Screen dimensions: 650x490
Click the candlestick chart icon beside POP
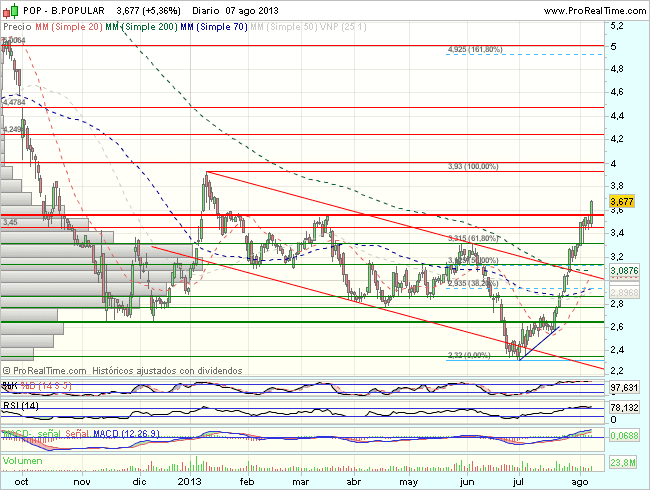pos(8,9)
